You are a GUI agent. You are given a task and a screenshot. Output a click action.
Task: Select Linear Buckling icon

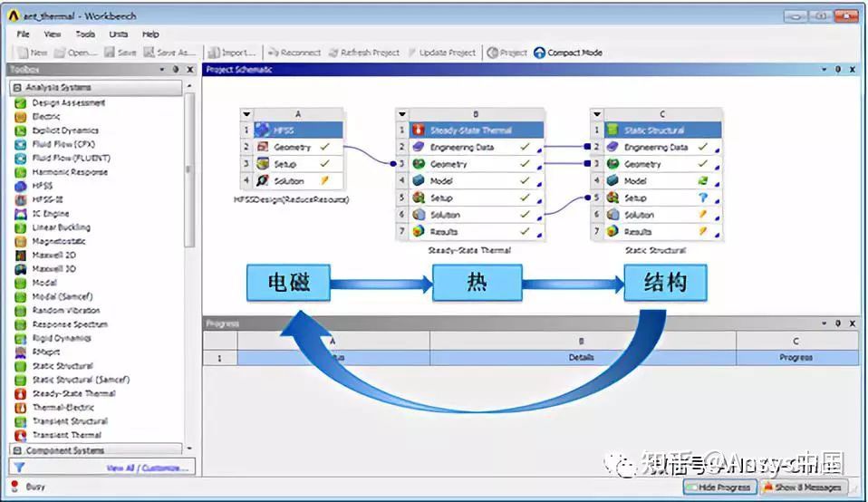click(x=21, y=227)
